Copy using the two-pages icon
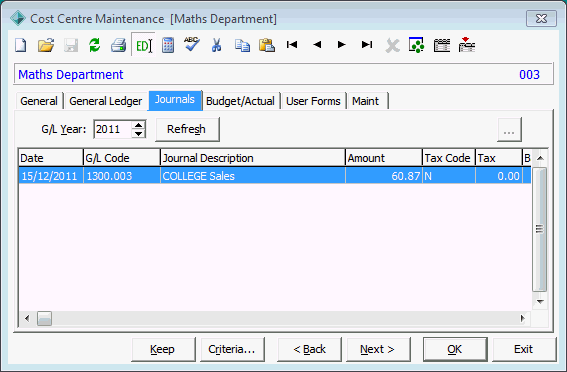Image resolution: width=567 pixels, height=372 pixels. point(242,46)
